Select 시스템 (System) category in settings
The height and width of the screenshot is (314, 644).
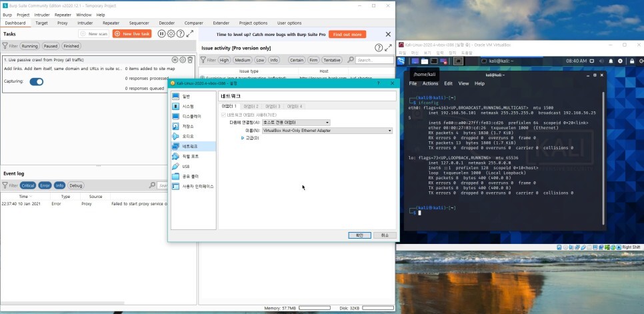pyautogui.click(x=193, y=106)
